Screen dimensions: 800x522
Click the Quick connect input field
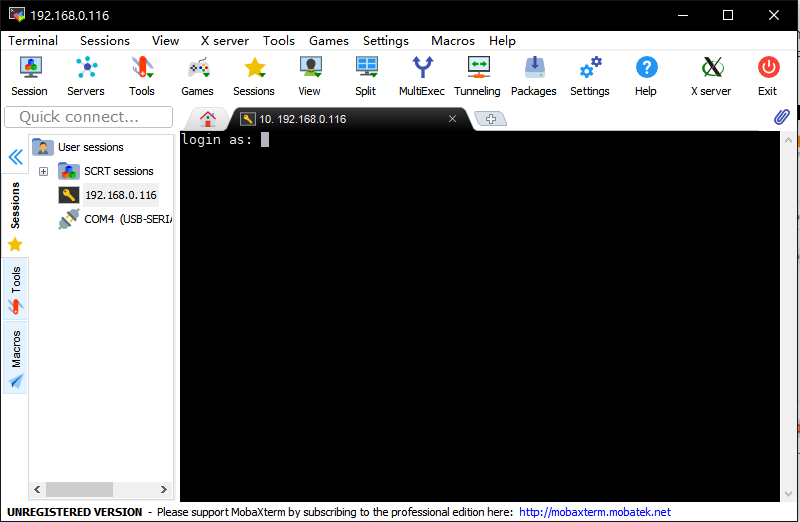tap(88, 117)
